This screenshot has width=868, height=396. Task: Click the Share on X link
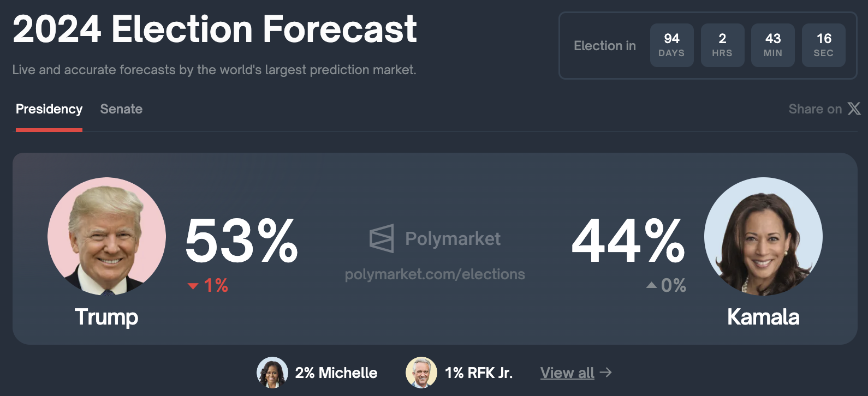pyautogui.click(x=825, y=109)
